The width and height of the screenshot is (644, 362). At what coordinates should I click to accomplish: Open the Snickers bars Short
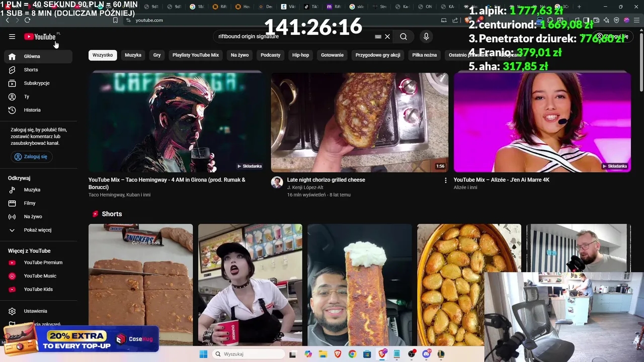pos(140,285)
